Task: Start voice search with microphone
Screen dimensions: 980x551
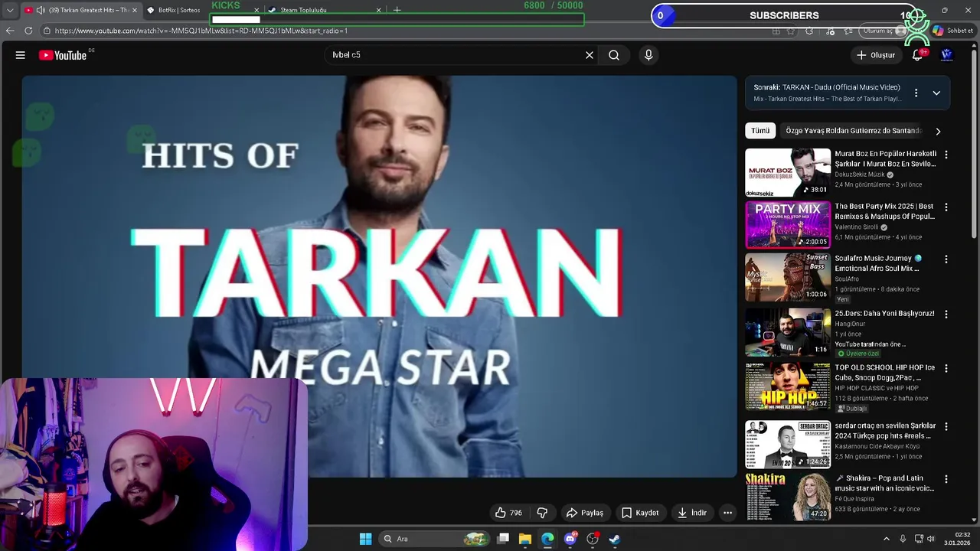Action: pyautogui.click(x=648, y=55)
